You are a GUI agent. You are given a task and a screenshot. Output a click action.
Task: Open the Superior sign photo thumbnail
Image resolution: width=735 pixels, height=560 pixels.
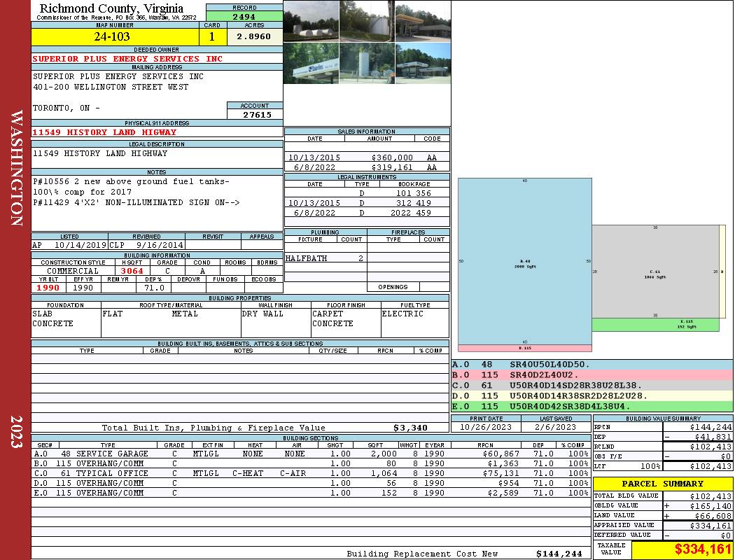pos(311,64)
